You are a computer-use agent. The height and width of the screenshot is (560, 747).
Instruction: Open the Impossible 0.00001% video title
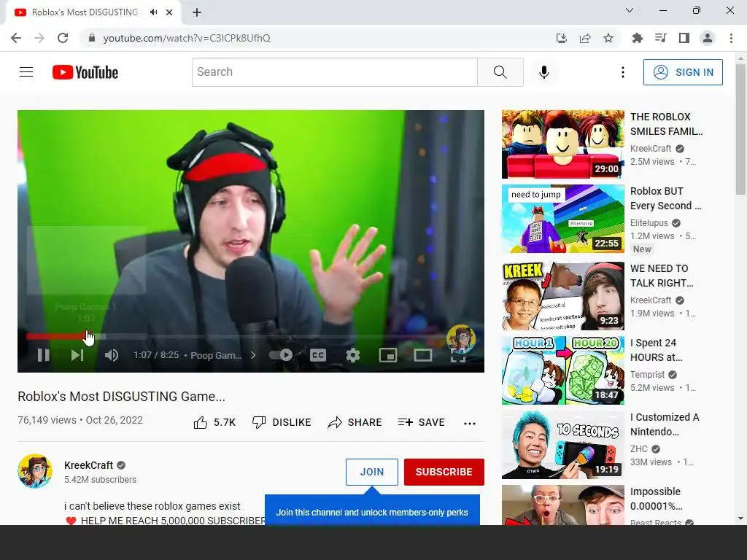(656, 499)
